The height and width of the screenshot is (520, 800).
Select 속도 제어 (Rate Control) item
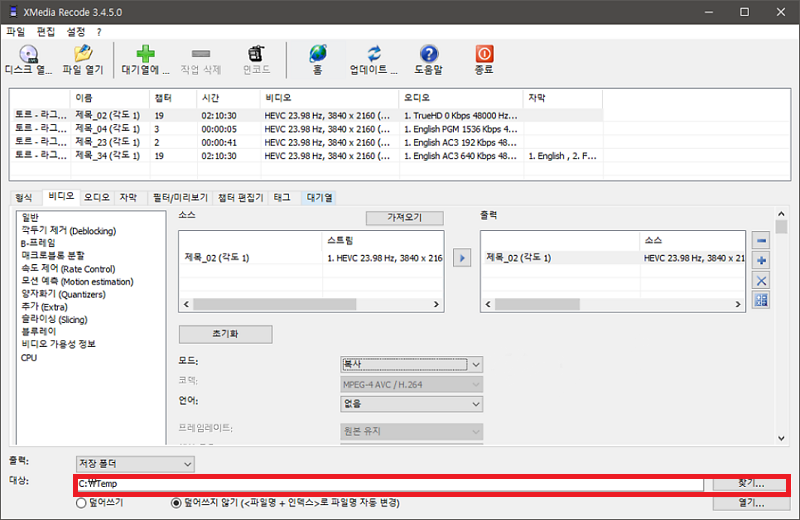tap(68, 268)
